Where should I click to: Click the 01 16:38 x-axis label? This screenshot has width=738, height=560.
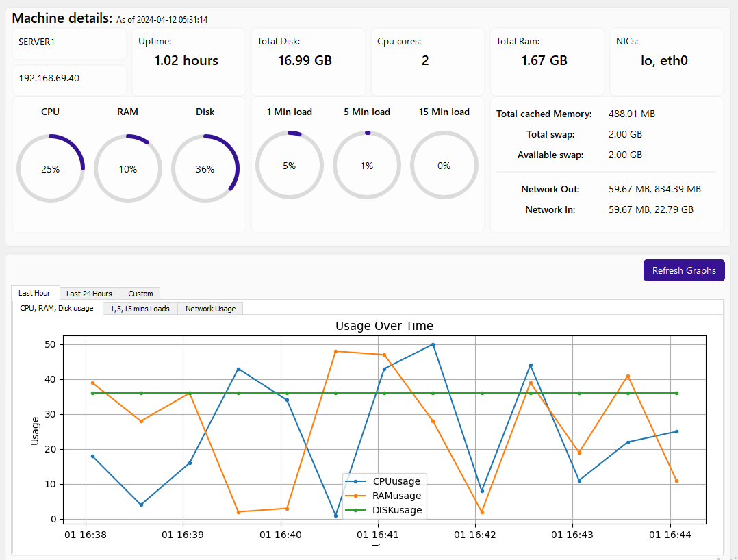tap(86, 535)
